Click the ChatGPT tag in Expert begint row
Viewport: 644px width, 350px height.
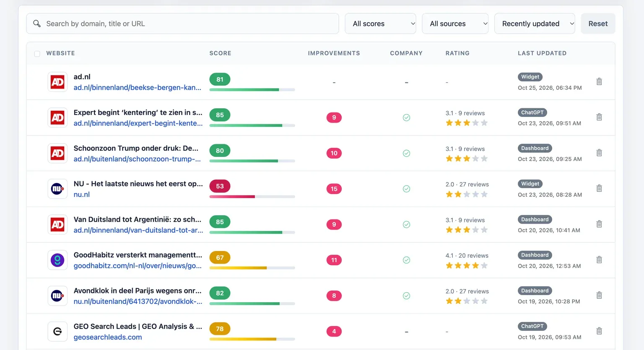tap(532, 112)
